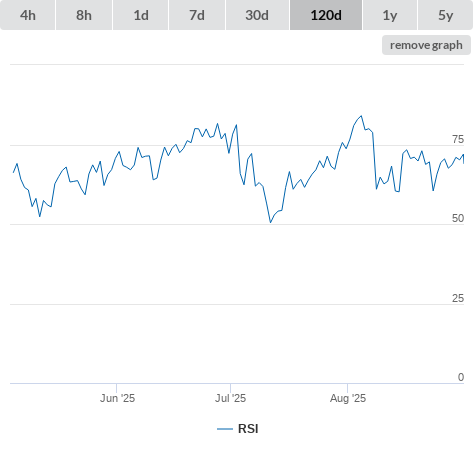Click the remove graph button
Image resolution: width=474 pixels, height=455 pixels.
pyautogui.click(x=426, y=45)
